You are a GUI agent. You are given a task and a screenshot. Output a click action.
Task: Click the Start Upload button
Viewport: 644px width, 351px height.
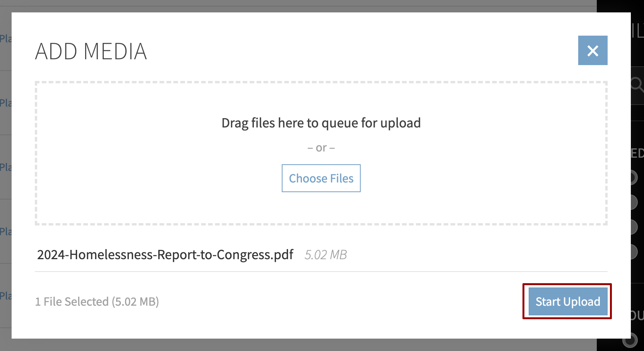pos(567,301)
